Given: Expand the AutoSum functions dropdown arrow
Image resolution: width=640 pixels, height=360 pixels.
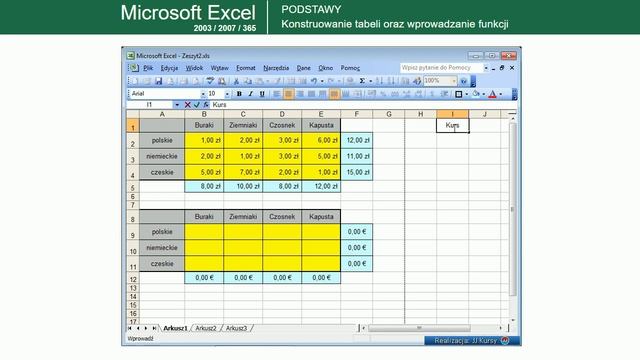Looking at the screenshot, I should (x=371, y=81).
